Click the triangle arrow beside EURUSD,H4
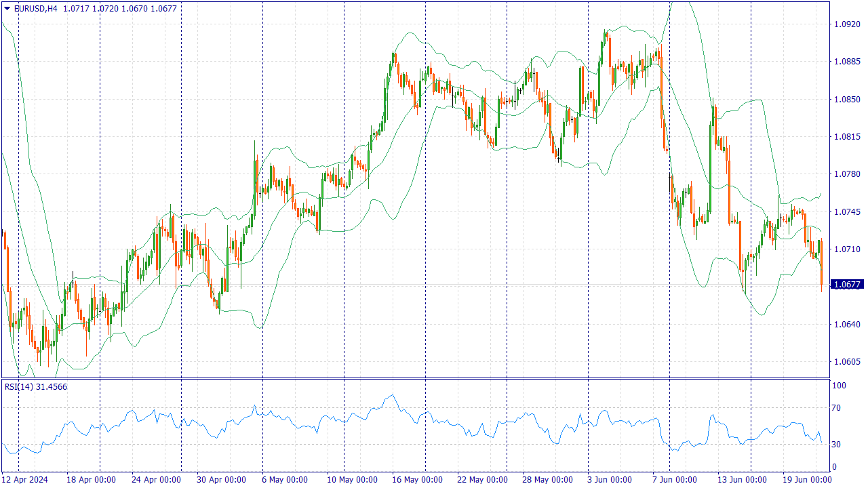Viewport: 868px width, 488px height. point(7,9)
